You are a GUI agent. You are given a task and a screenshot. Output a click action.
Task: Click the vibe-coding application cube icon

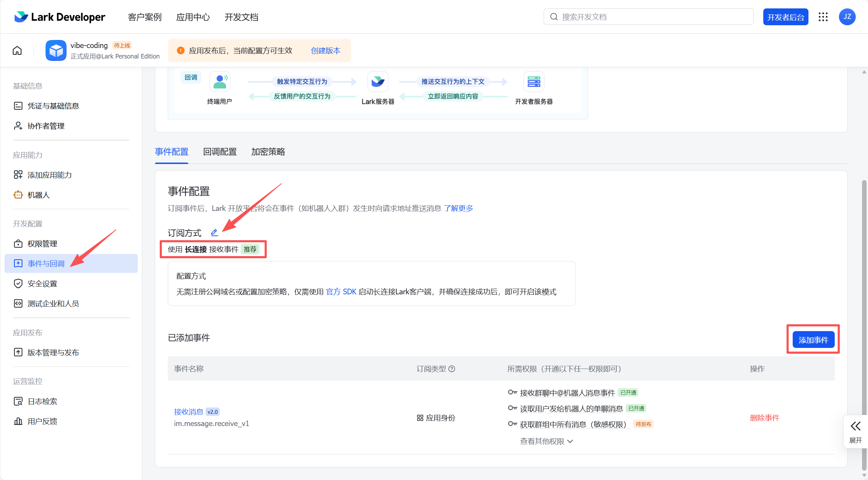[56, 50]
